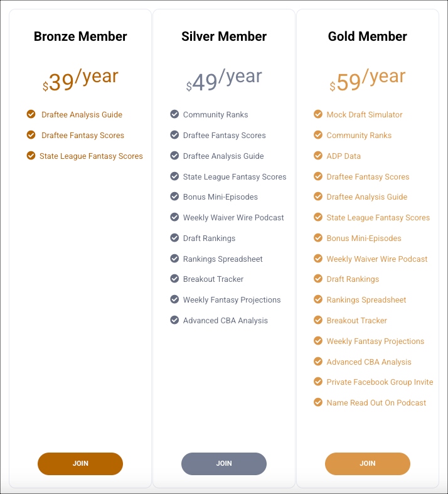Join the Gold Member plan
Image resolution: width=448 pixels, height=494 pixels.
[367, 463]
